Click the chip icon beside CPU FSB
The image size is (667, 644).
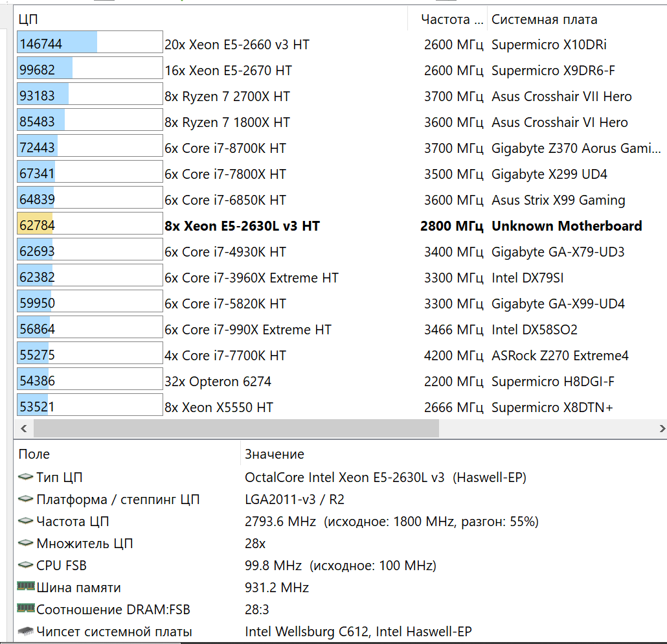pos(25,565)
